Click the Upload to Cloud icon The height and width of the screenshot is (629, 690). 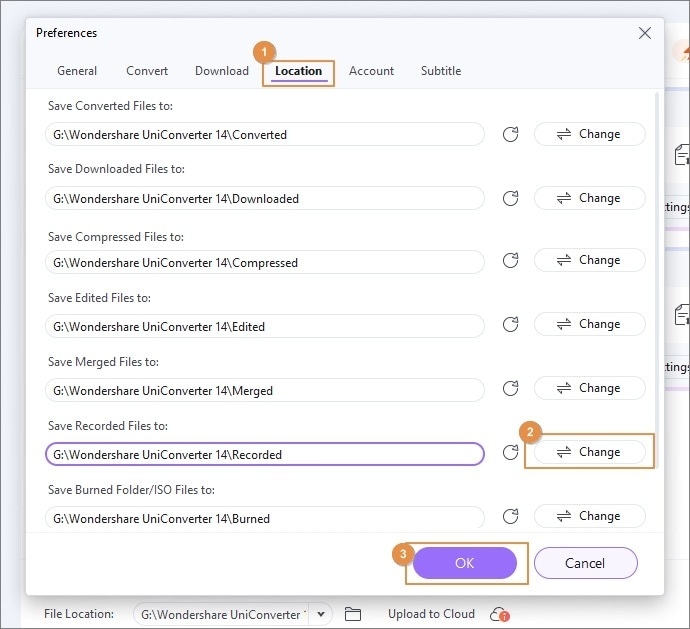coord(499,614)
